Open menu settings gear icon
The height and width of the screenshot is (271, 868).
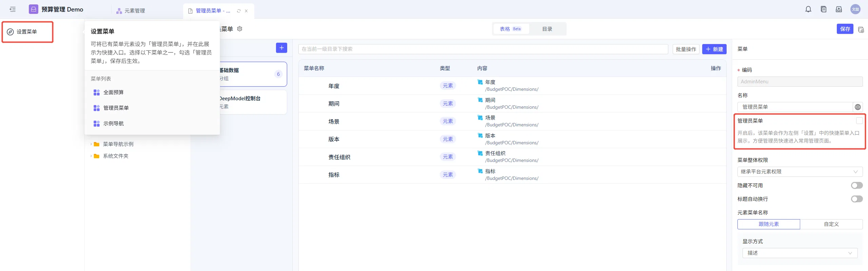click(240, 29)
